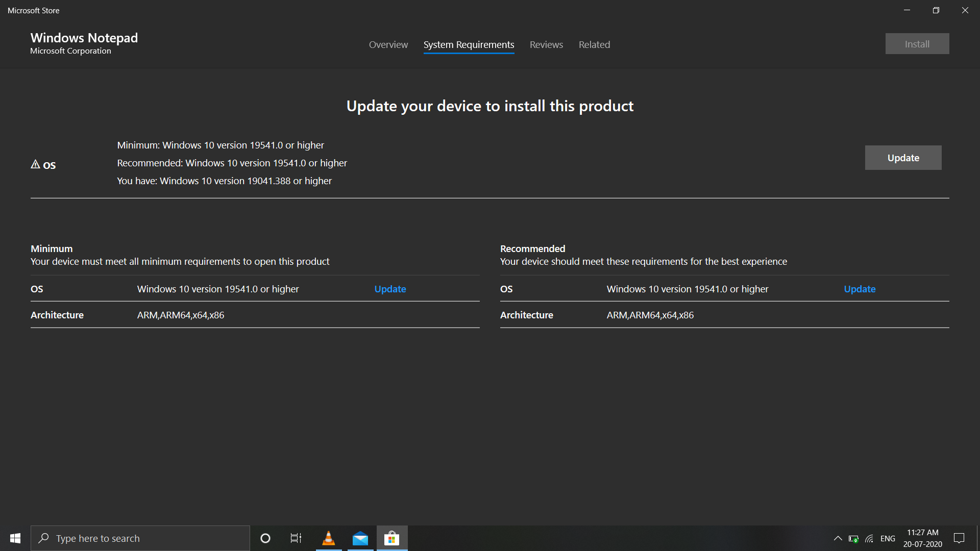The width and height of the screenshot is (980, 551).
Task: Open the Windows Start menu
Action: (15, 538)
